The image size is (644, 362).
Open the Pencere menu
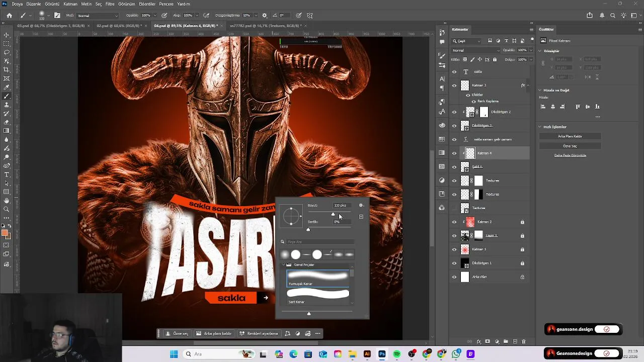pyautogui.click(x=166, y=4)
